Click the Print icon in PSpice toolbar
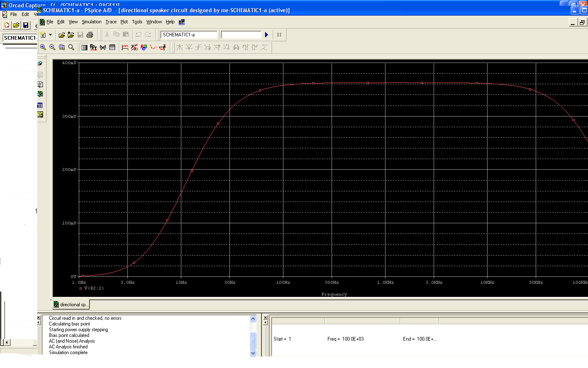The image size is (588, 368). pos(90,35)
